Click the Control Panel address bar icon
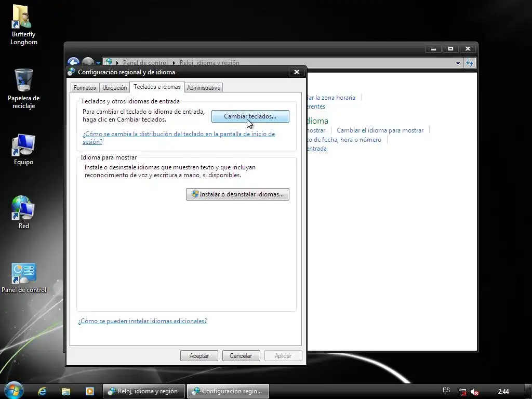The image size is (532, 399). [109, 62]
